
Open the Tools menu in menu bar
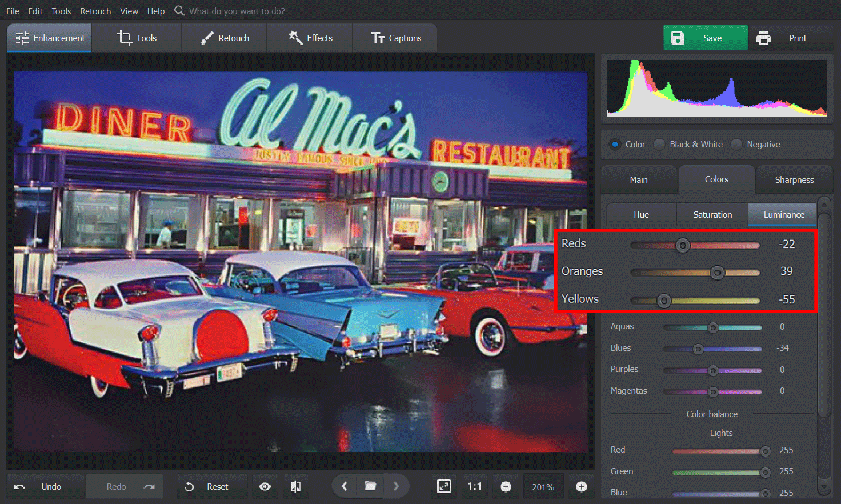click(x=61, y=11)
